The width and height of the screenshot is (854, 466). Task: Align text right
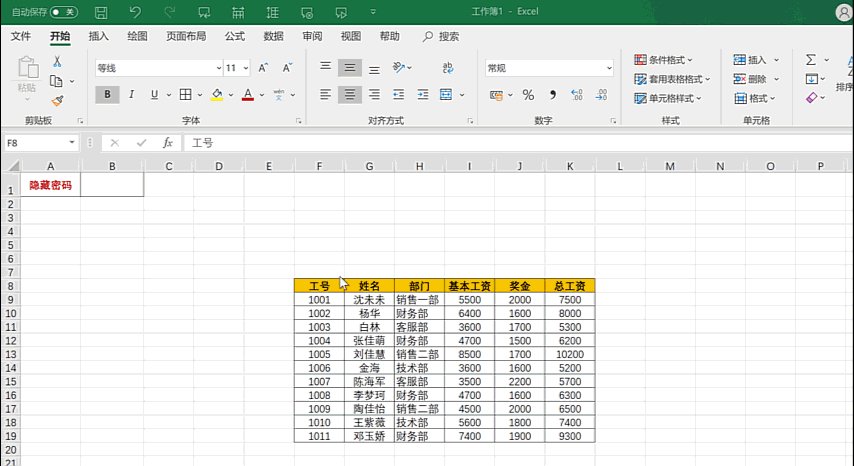click(x=374, y=95)
